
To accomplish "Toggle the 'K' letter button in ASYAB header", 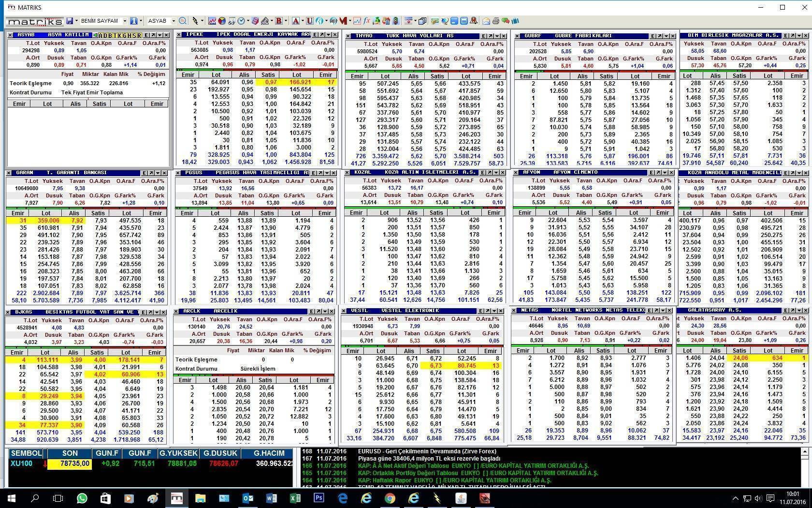I will coord(120,35).
